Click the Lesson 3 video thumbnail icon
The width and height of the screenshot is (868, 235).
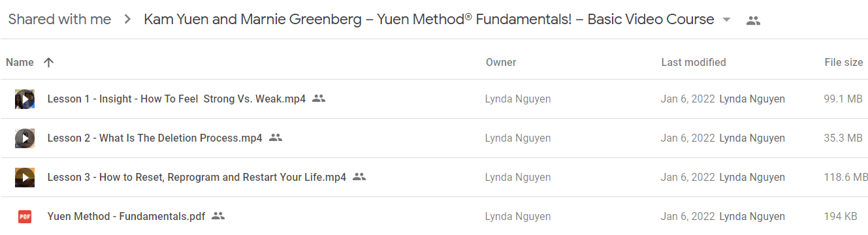[25, 177]
